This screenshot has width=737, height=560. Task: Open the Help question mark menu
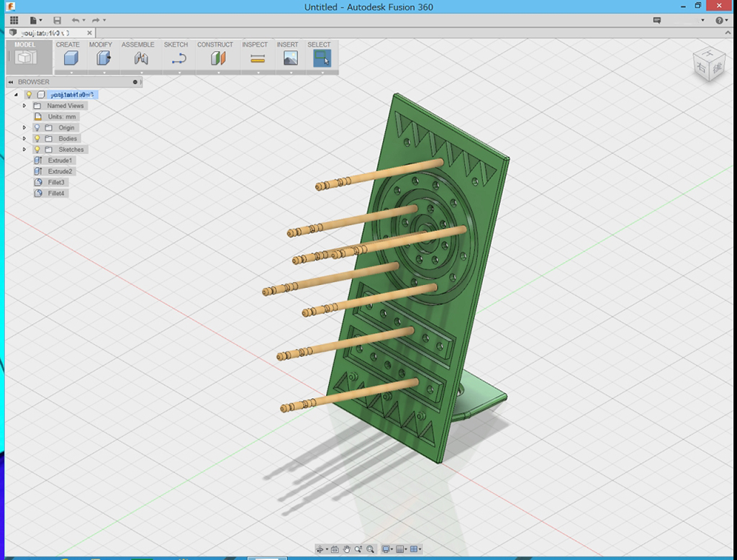point(719,20)
